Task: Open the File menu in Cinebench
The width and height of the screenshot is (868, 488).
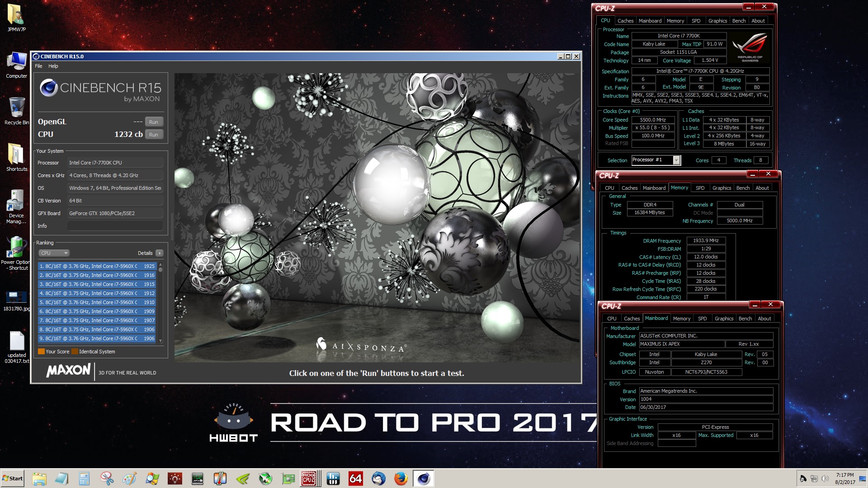Action: (38, 66)
